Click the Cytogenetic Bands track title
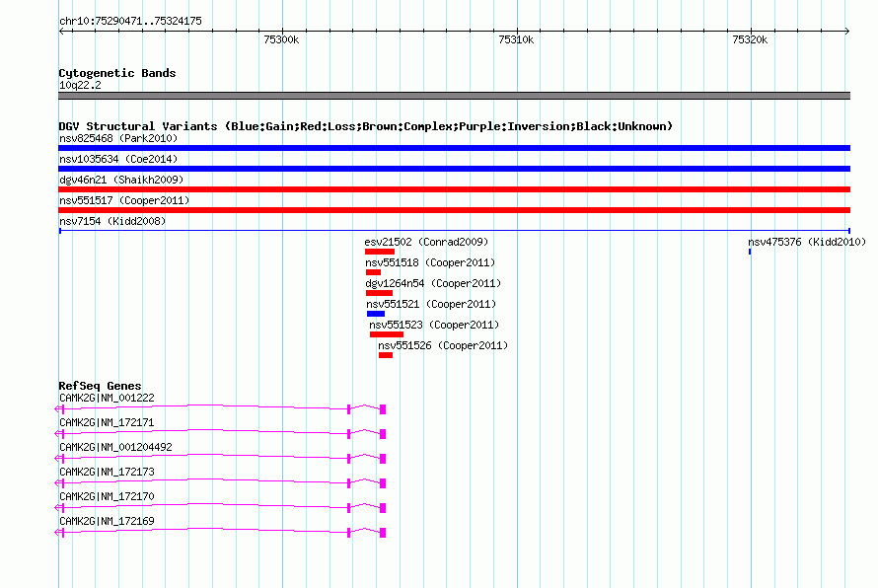The width and height of the screenshot is (878, 588). pyautogui.click(x=117, y=73)
